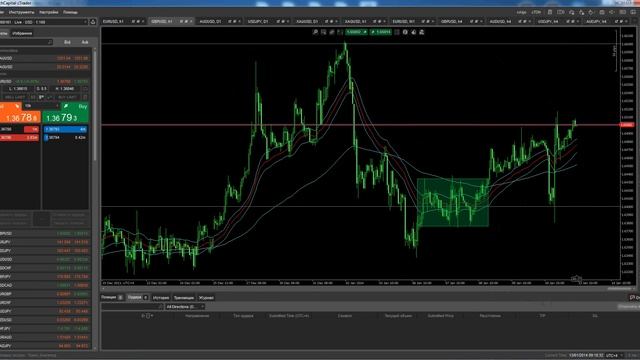Click the blue 1.36793 depth row

[x=65, y=129]
